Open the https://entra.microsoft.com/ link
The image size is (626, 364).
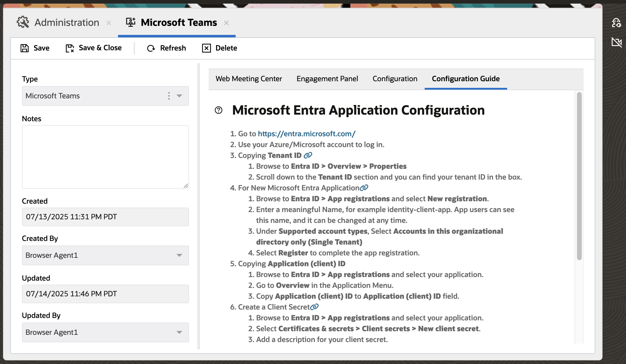(x=306, y=134)
